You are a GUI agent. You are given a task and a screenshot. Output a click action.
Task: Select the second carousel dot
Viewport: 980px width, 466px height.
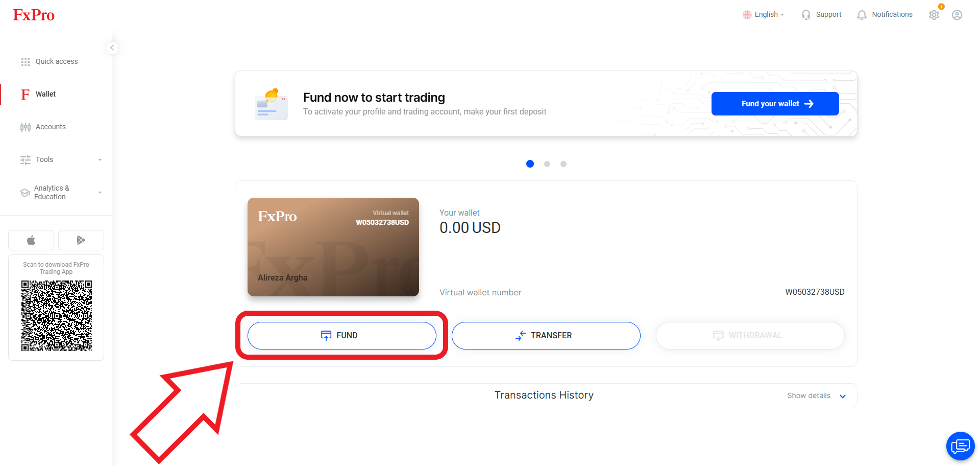(547, 164)
